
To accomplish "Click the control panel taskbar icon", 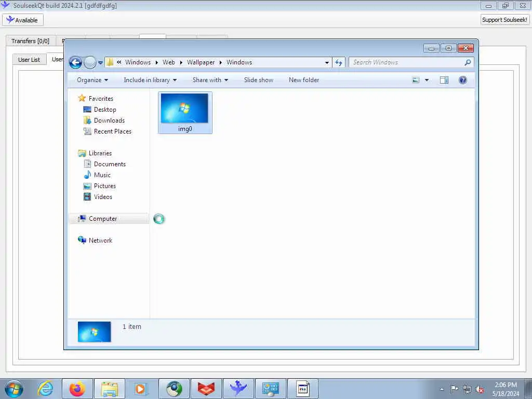I will pyautogui.click(x=270, y=389).
